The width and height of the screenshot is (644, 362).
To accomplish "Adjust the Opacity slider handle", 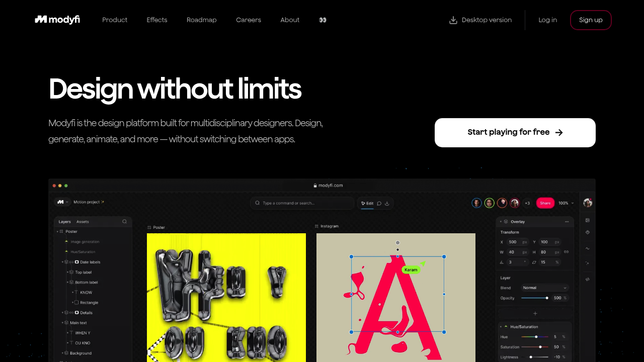I will [547, 298].
